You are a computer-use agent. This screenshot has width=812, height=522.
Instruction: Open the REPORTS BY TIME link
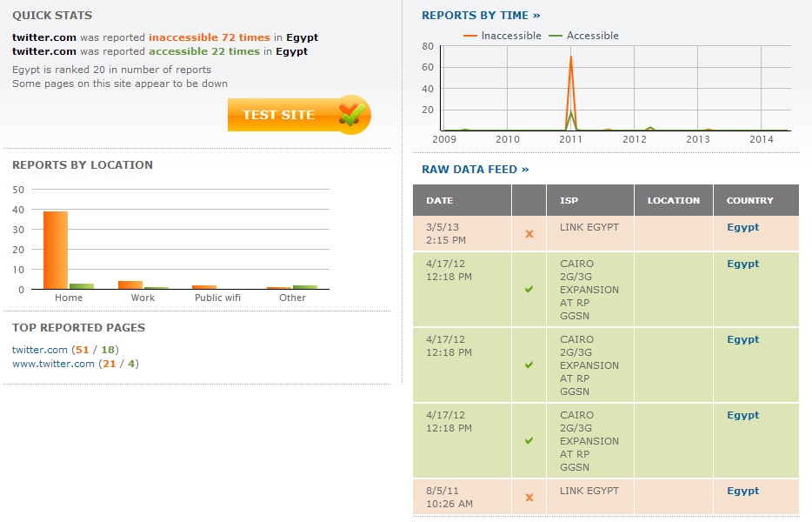click(x=481, y=15)
